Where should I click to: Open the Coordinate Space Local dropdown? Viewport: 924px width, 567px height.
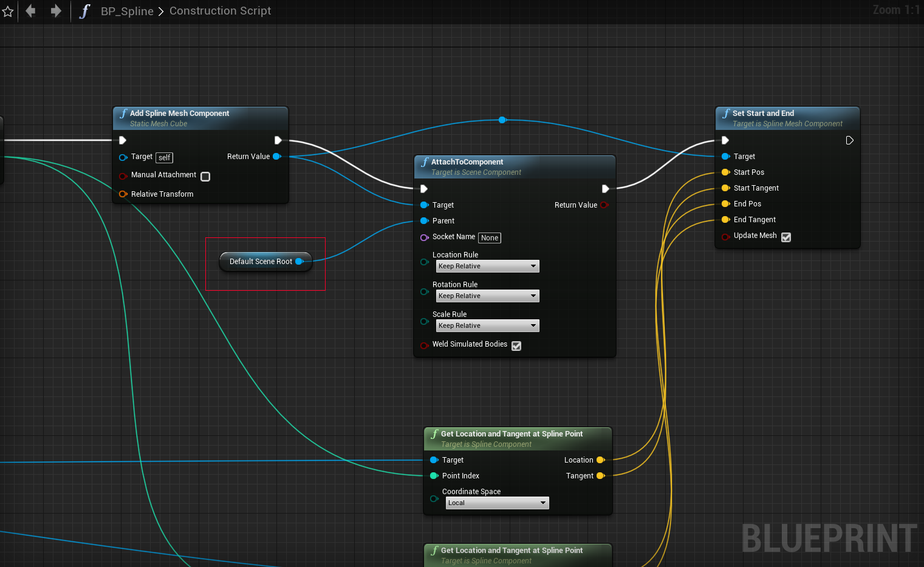tap(497, 503)
